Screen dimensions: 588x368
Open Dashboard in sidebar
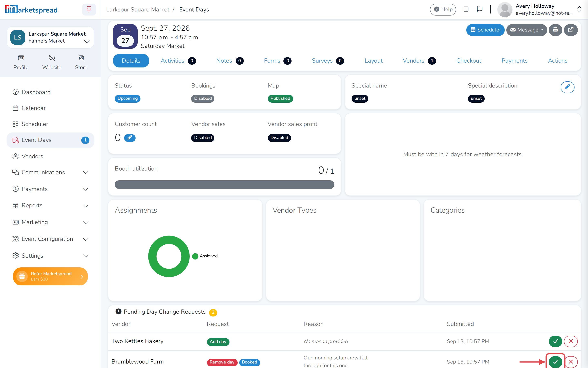(50, 92)
